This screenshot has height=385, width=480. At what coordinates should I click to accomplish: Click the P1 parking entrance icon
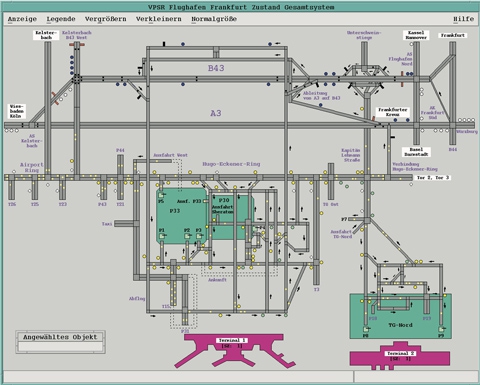coord(162,236)
